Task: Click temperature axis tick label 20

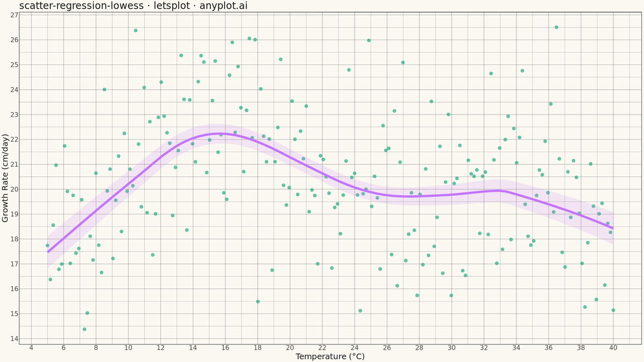Action: (x=290, y=348)
